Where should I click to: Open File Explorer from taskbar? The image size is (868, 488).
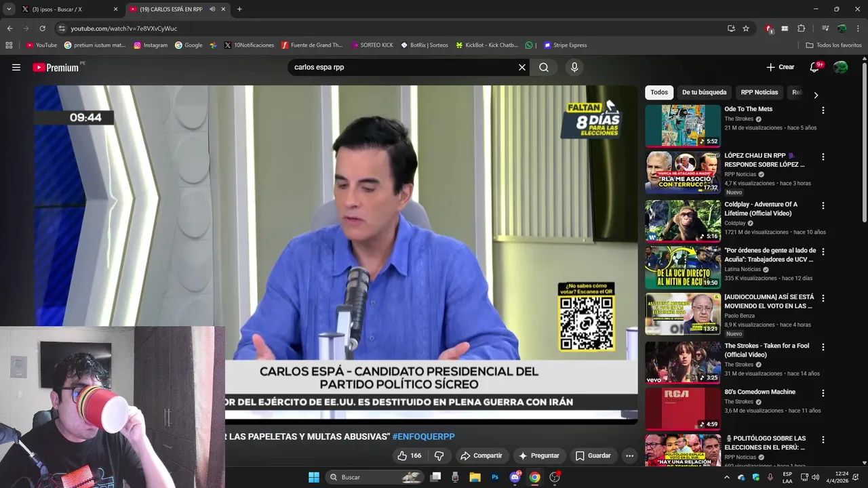[x=475, y=477]
